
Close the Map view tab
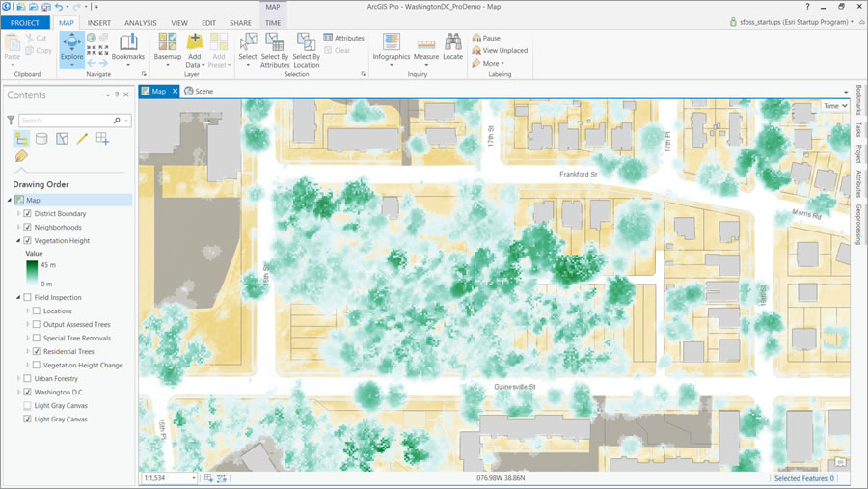(x=175, y=91)
